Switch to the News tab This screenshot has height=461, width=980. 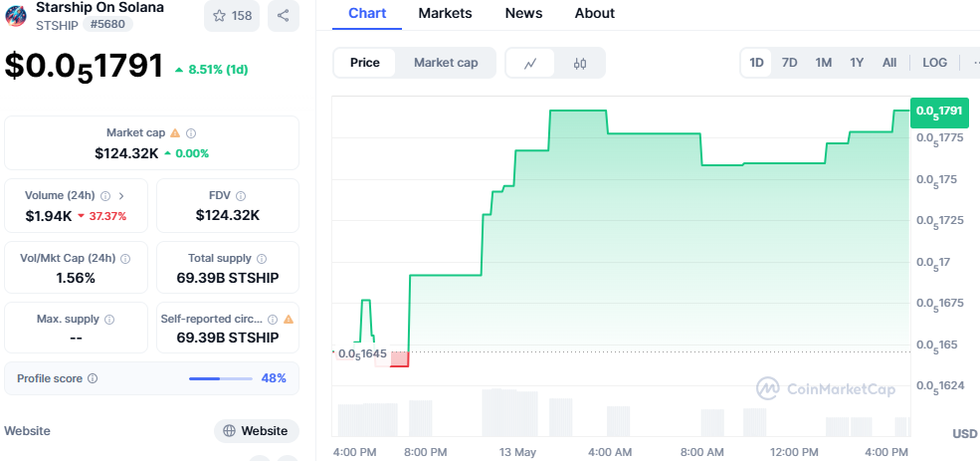[525, 13]
